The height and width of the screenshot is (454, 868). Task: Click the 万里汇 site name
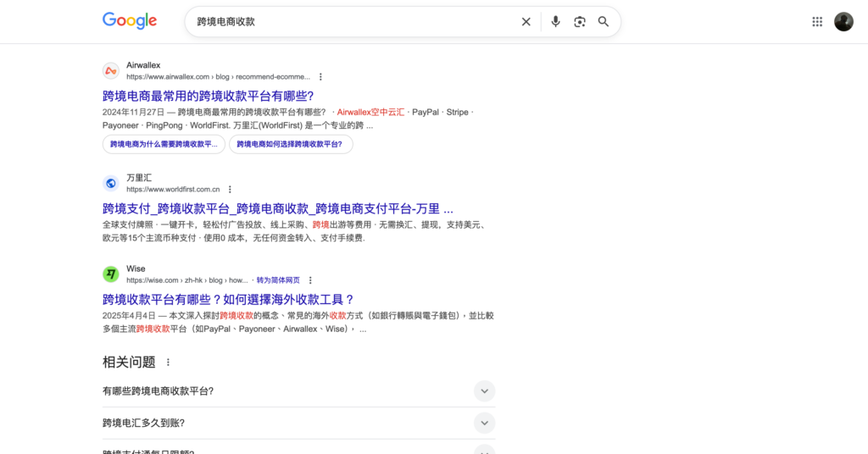[x=139, y=178]
